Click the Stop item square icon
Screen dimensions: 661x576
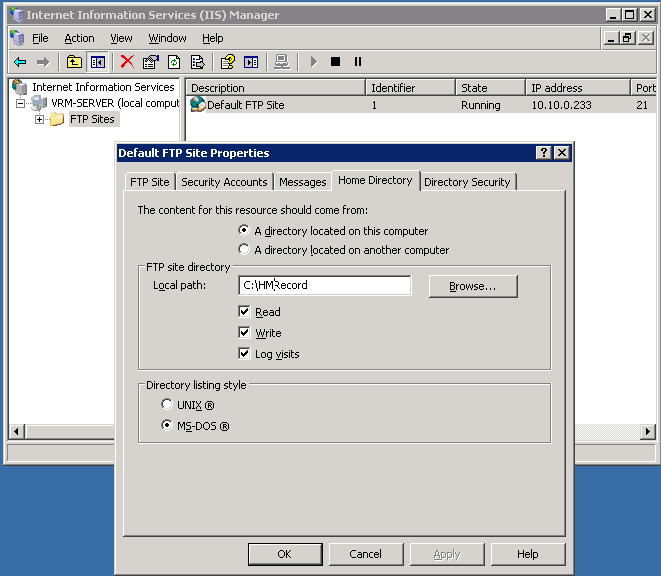(336, 62)
